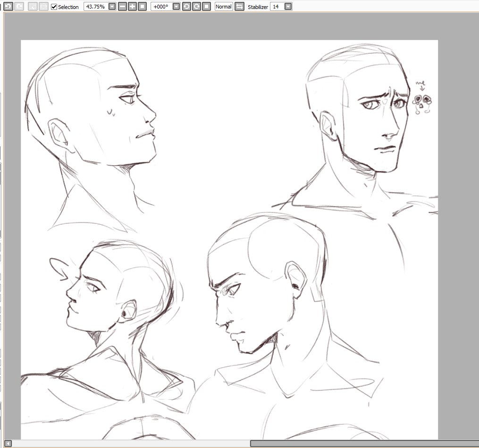Open the zoom percentage dropdown
The image size is (479, 448).
(x=112, y=7)
